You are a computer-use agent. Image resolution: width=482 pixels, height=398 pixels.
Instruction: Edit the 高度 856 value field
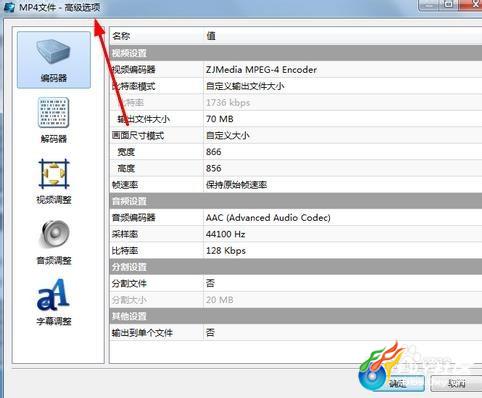pos(343,168)
